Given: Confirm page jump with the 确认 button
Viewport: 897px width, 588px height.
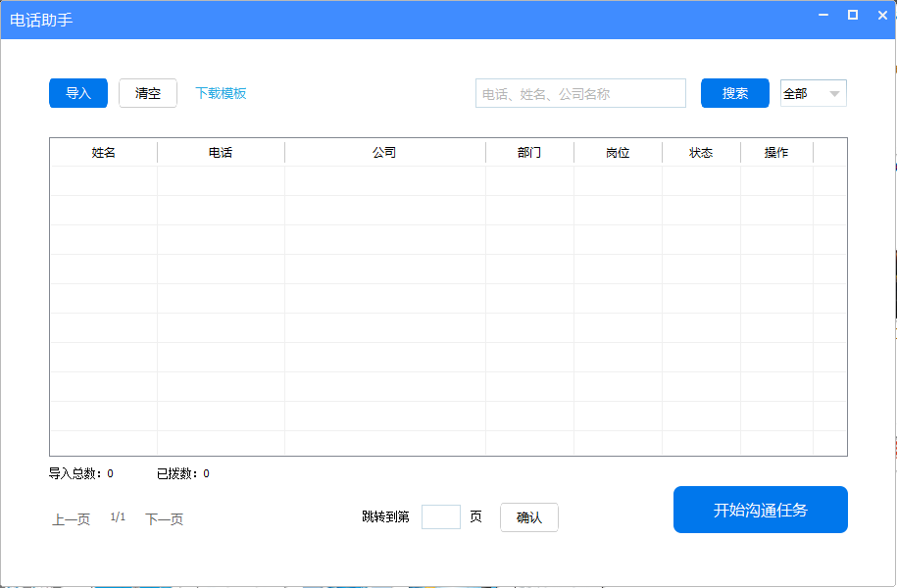Looking at the screenshot, I should (x=529, y=517).
